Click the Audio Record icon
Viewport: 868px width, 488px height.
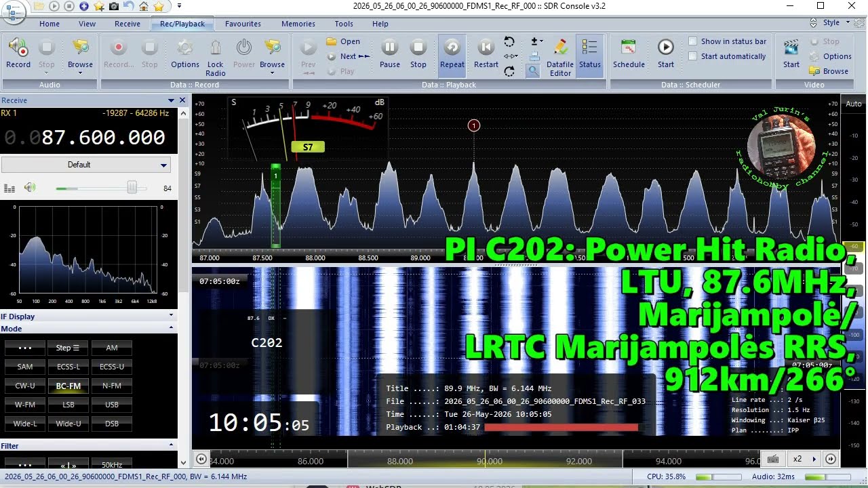tap(18, 48)
